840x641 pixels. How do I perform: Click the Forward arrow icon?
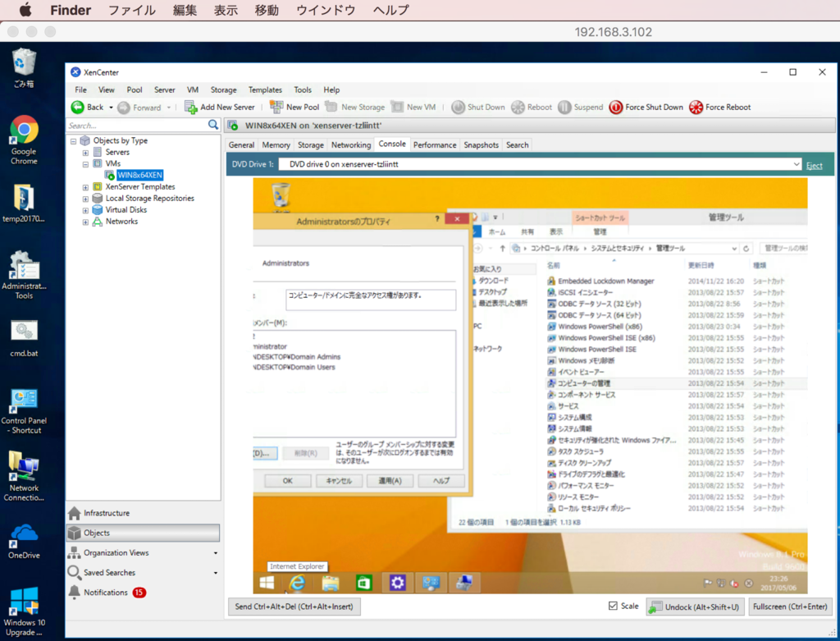point(124,108)
